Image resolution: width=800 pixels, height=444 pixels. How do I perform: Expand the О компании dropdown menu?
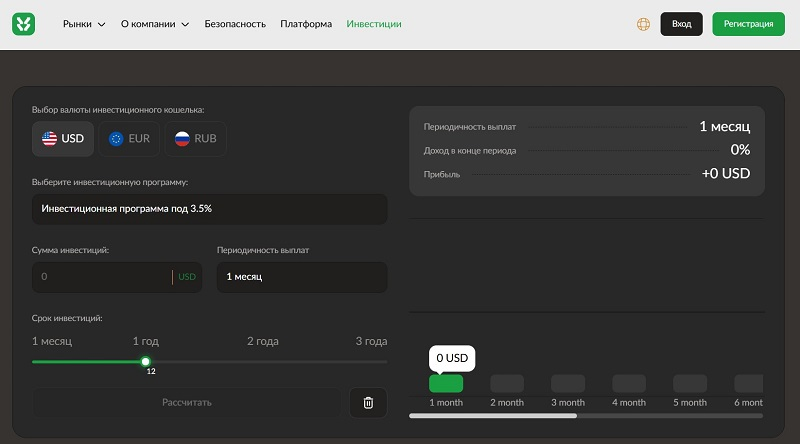coord(154,24)
